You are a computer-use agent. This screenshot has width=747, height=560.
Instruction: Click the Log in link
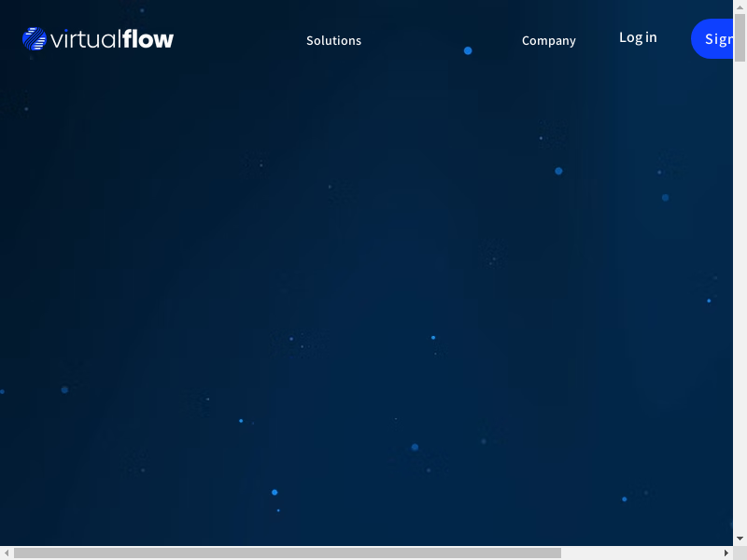coord(638,37)
